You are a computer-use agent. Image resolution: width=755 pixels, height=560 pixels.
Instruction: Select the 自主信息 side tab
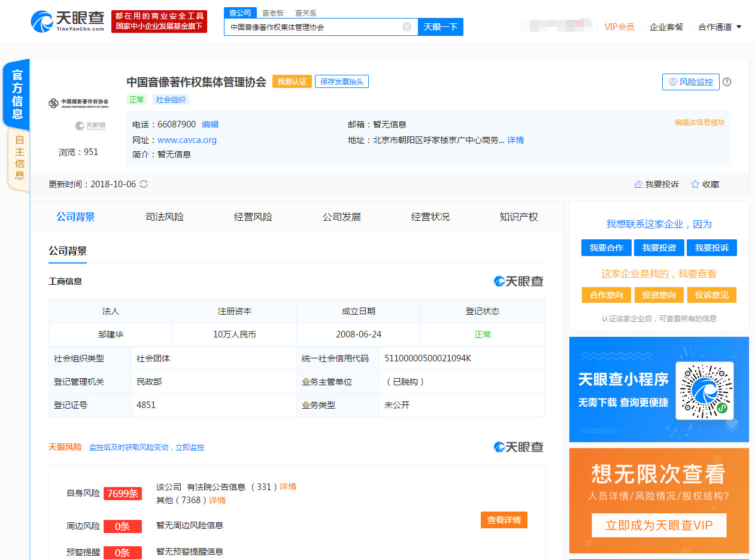[19, 158]
